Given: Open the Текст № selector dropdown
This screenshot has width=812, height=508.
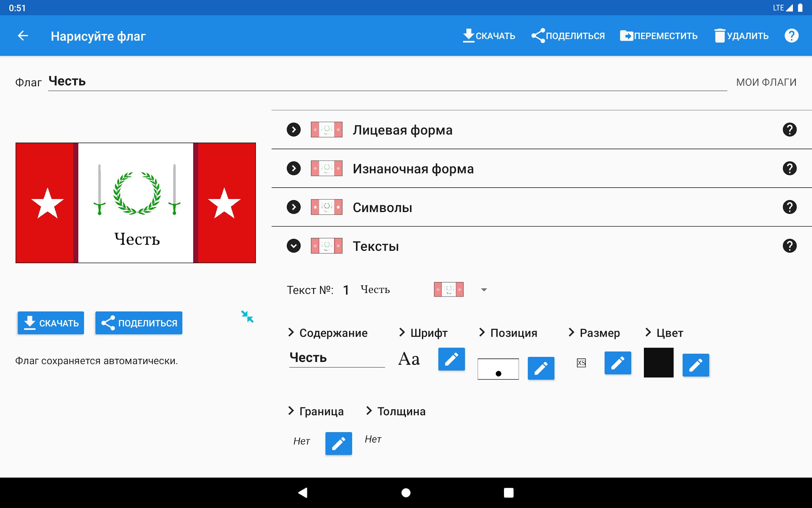Looking at the screenshot, I should (484, 290).
